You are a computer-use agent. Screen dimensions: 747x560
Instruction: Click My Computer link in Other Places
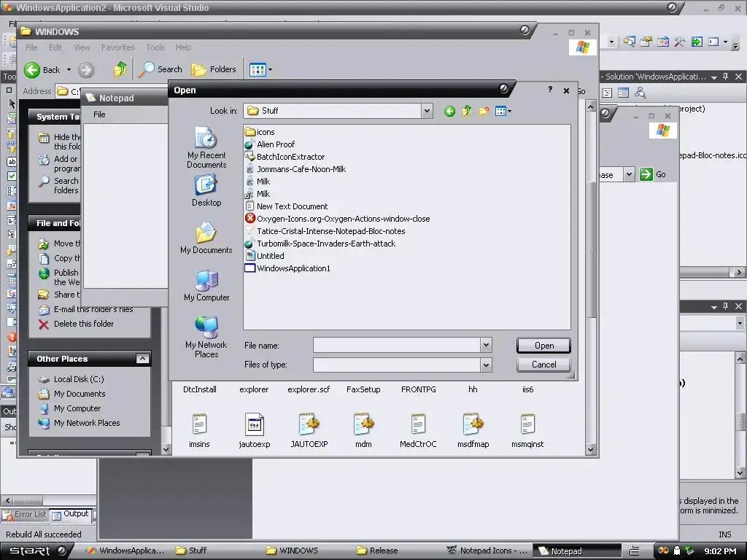pyautogui.click(x=77, y=408)
